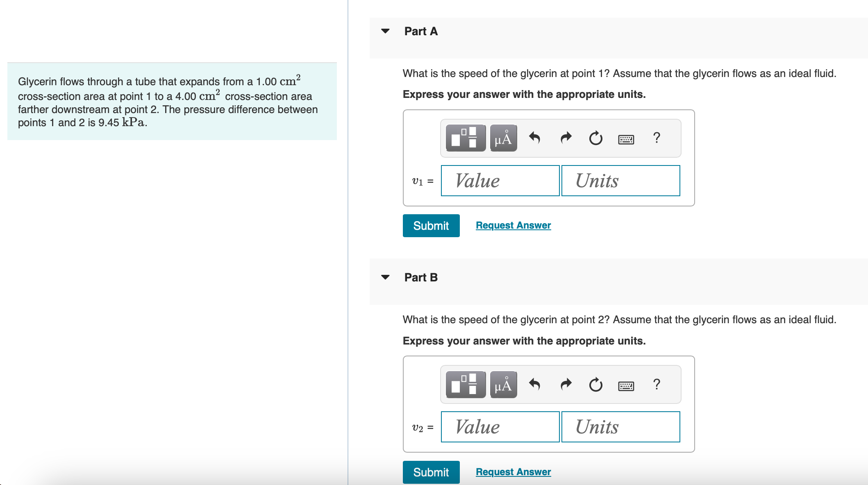Screen dimensions: 868x485
Task: Open the units symbols button in Part A
Action: [503, 138]
